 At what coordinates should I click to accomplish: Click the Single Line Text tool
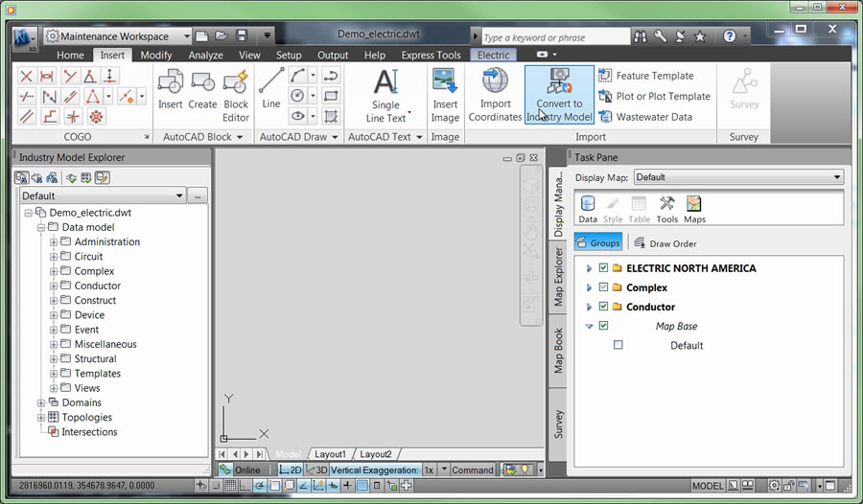tap(385, 96)
